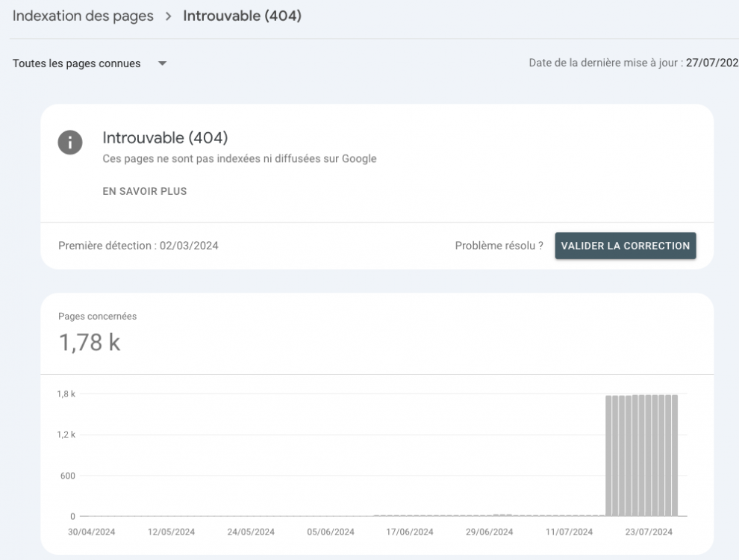Screen dimensions: 739x560
Task: Click the 11/07/2024 x-axis date
Action: point(569,532)
